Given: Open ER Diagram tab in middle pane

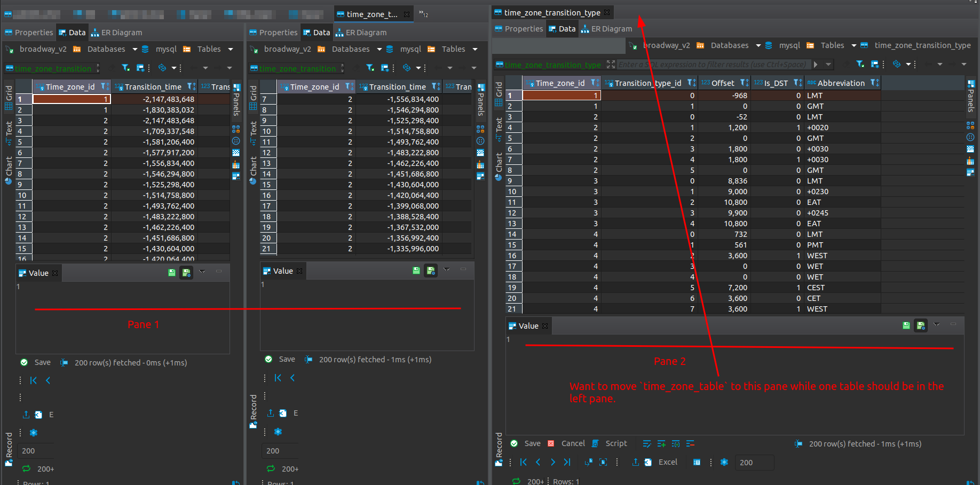Looking at the screenshot, I should pos(361,33).
